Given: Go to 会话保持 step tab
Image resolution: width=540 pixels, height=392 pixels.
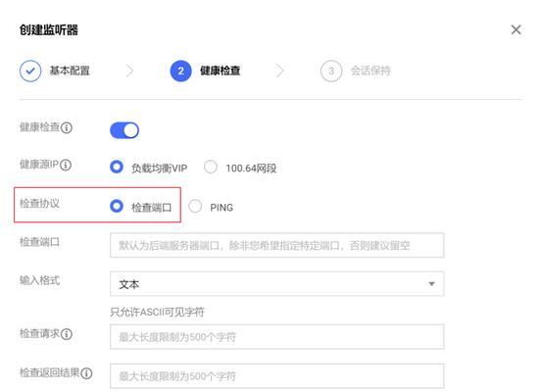Looking at the screenshot, I should pos(370,71).
